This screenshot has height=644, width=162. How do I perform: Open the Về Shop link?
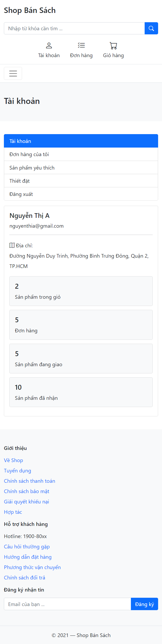click(13, 460)
